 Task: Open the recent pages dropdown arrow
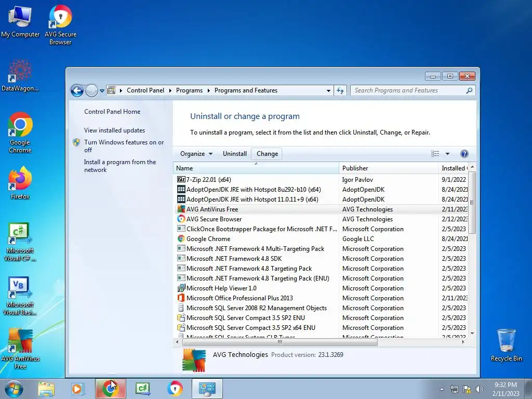(102, 90)
